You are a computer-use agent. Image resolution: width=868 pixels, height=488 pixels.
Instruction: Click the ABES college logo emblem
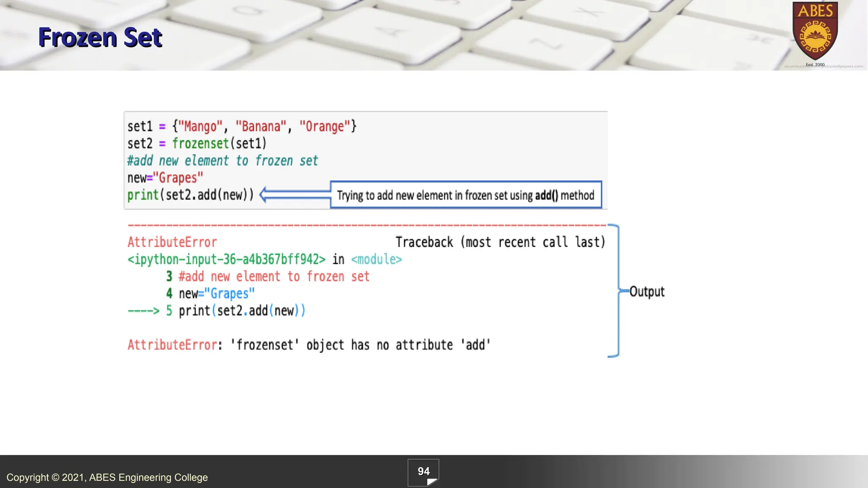pos(815,32)
